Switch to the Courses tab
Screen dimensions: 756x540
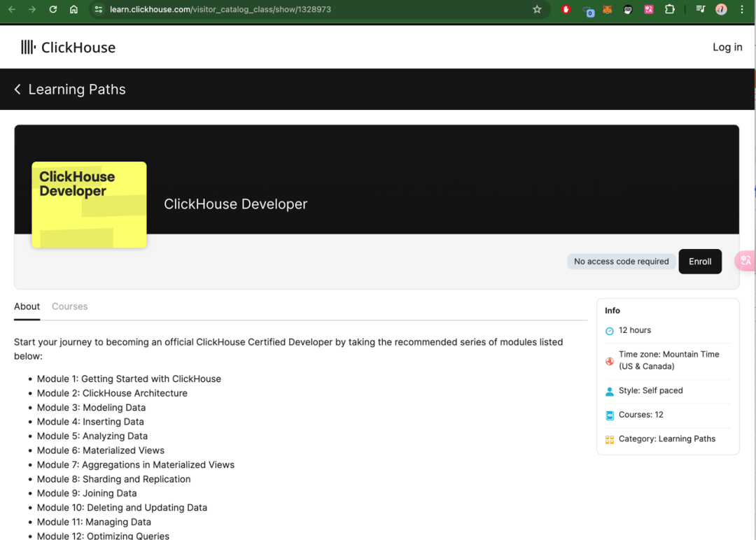pyautogui.click(x=70, y=306)
